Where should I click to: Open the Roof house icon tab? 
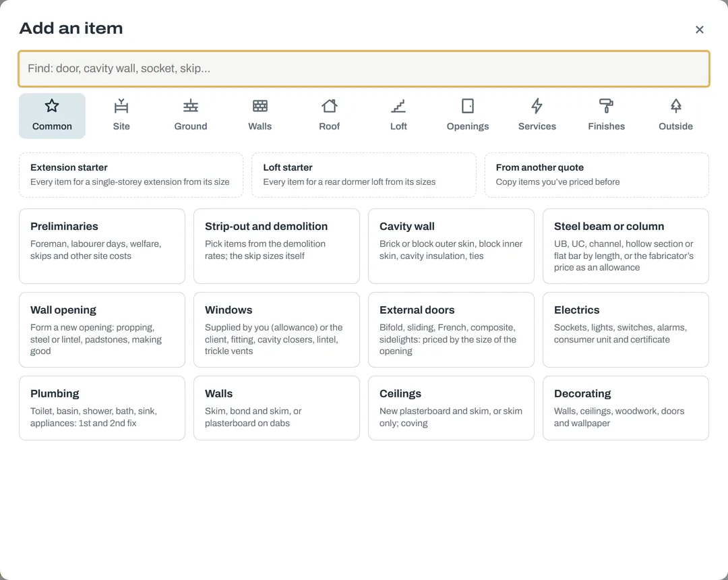(329, 115)
